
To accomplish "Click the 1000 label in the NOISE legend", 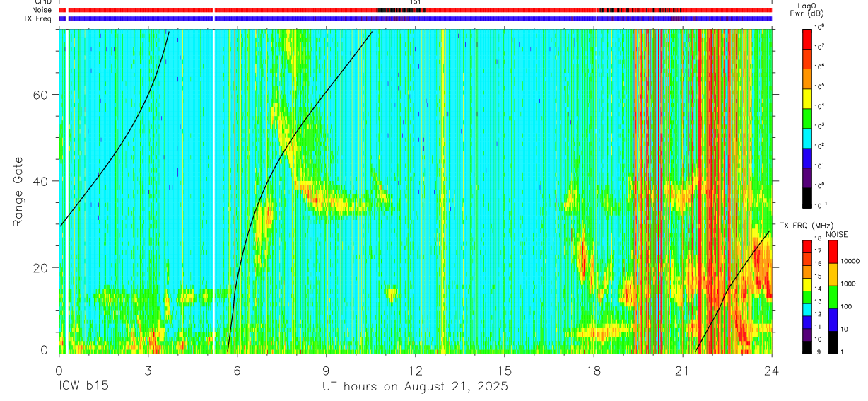I will pyautogui.click(x=848, y=284).
